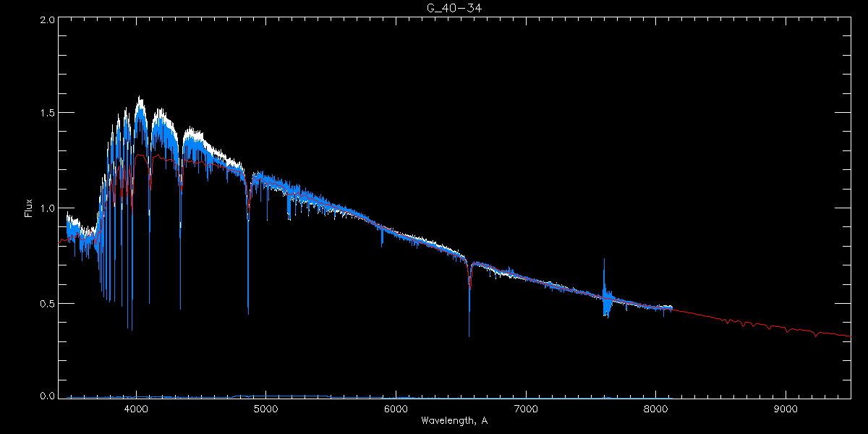Click the plot title G_40-34
Screen dimensions: 868x434
(454, 8)
